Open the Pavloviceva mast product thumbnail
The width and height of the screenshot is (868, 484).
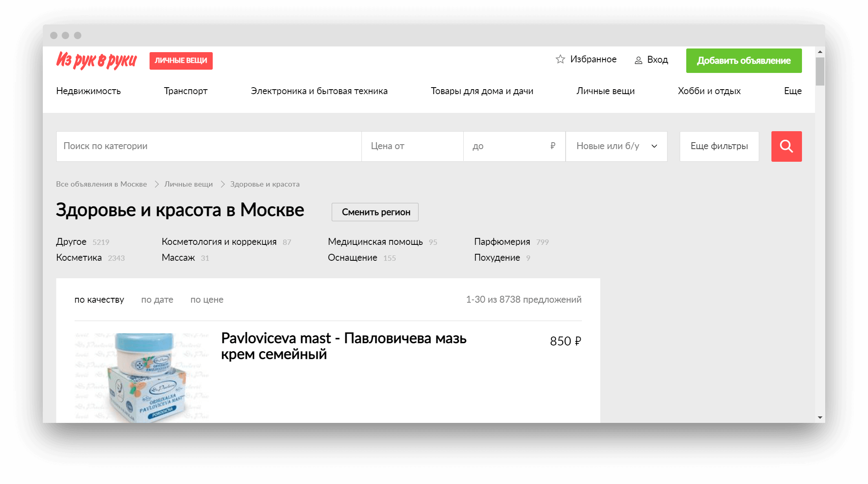[142, 377]
